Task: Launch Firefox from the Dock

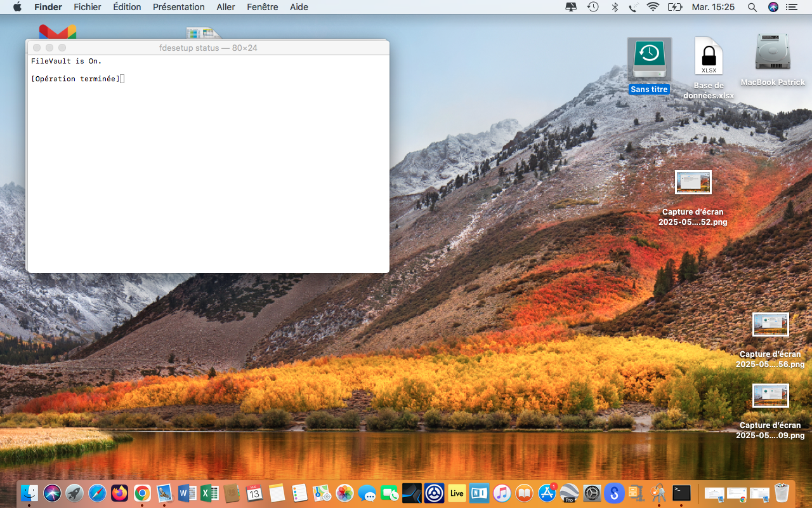Action: (119, 493)
